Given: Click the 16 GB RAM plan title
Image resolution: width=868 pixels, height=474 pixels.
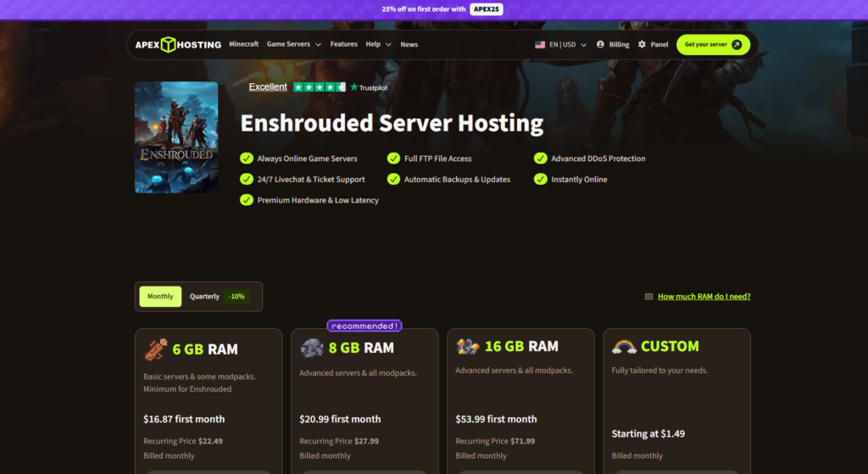Looking at the screenshot, I should (x=521, y=346).
